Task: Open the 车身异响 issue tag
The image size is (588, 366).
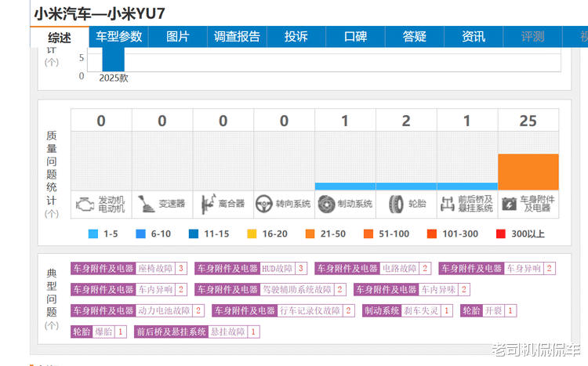Action: click(497, 269)
